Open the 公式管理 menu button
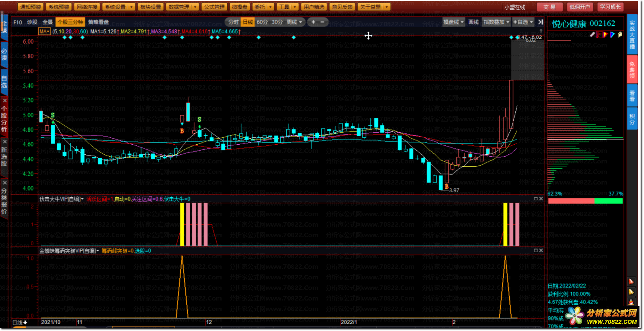644x331 pixels. 214,7
